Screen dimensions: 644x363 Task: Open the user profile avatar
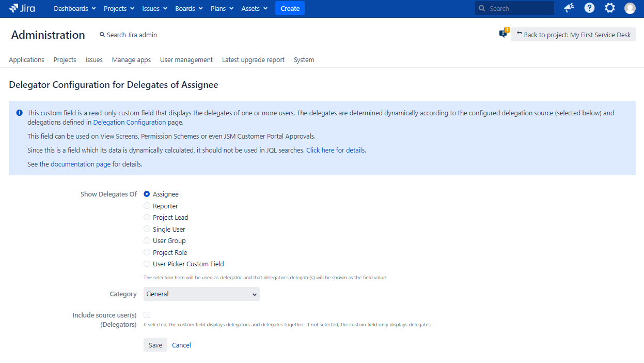point(630,8)
